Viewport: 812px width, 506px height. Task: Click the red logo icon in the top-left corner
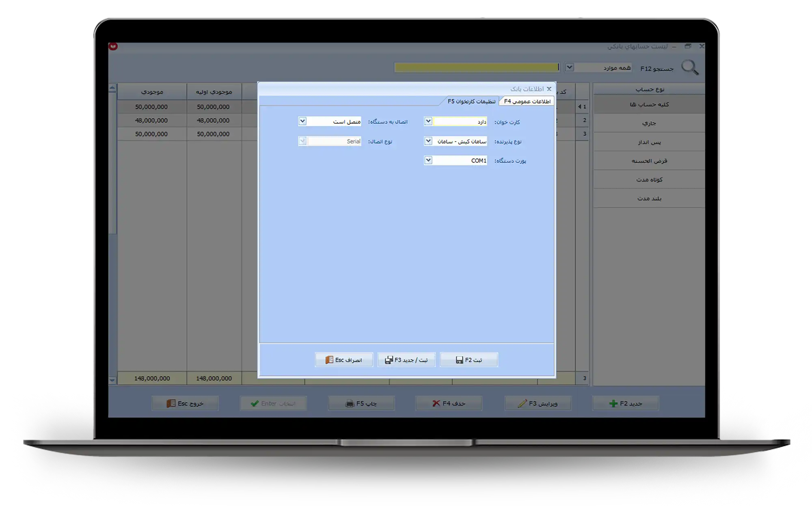[113, 47]
